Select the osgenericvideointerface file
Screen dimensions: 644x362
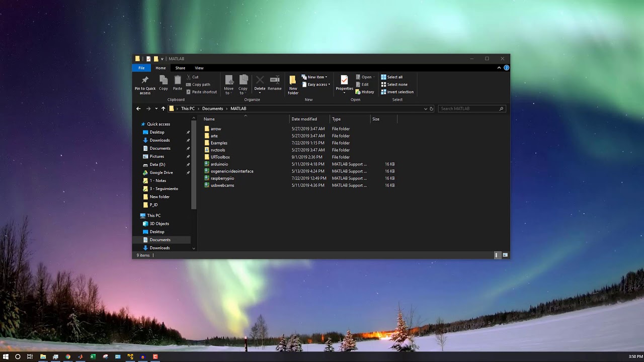pyautogui.click(x=232, y=171)
